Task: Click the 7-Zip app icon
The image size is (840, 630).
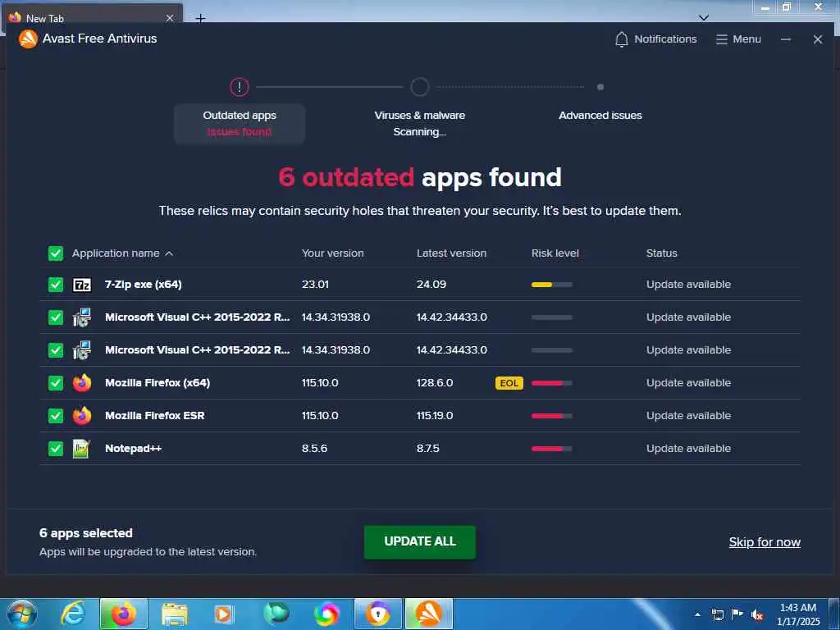Action: point(82,285)
